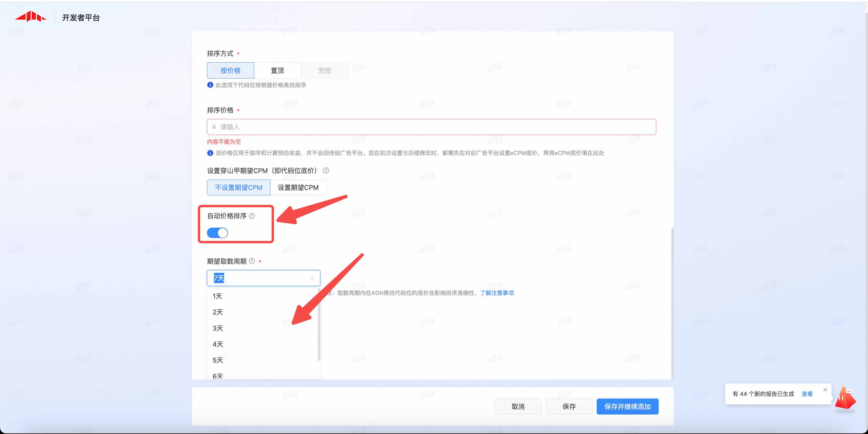Select the 按价格 sort mode

pyautogui.click(x=231, y=71)
